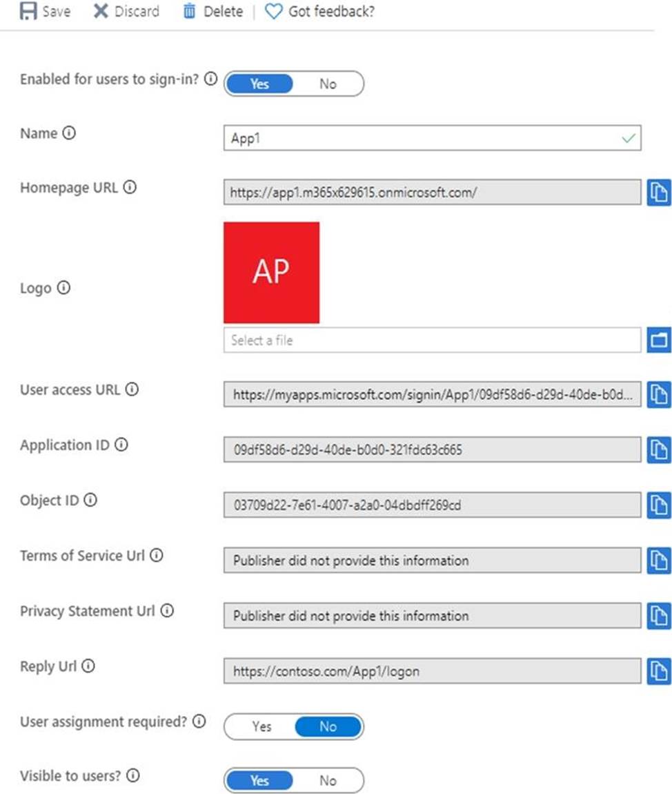Set User assignment required to Yes
The width and height of the screenshot is (672, 794).
click(261, 726)
